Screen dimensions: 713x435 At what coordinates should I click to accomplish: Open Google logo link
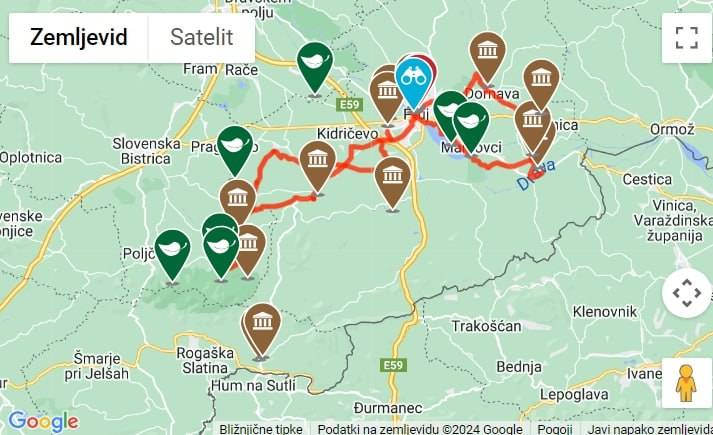coord(43,421)
